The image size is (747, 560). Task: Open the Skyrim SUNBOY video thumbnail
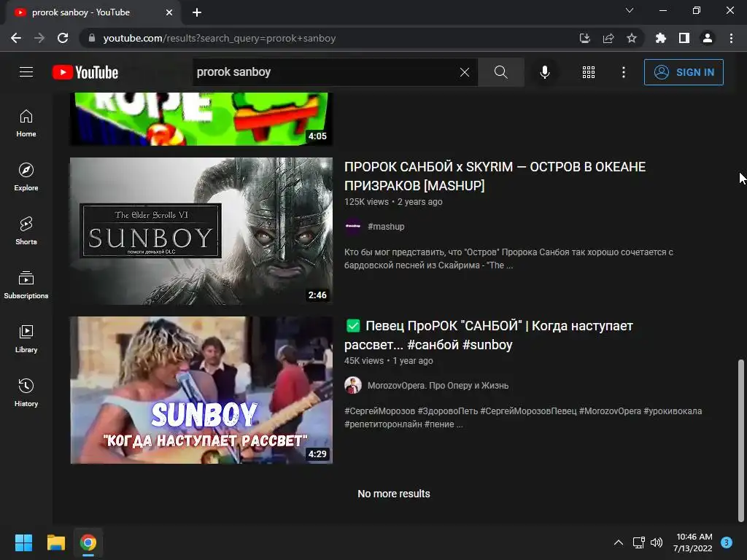[x=201, y=231]
